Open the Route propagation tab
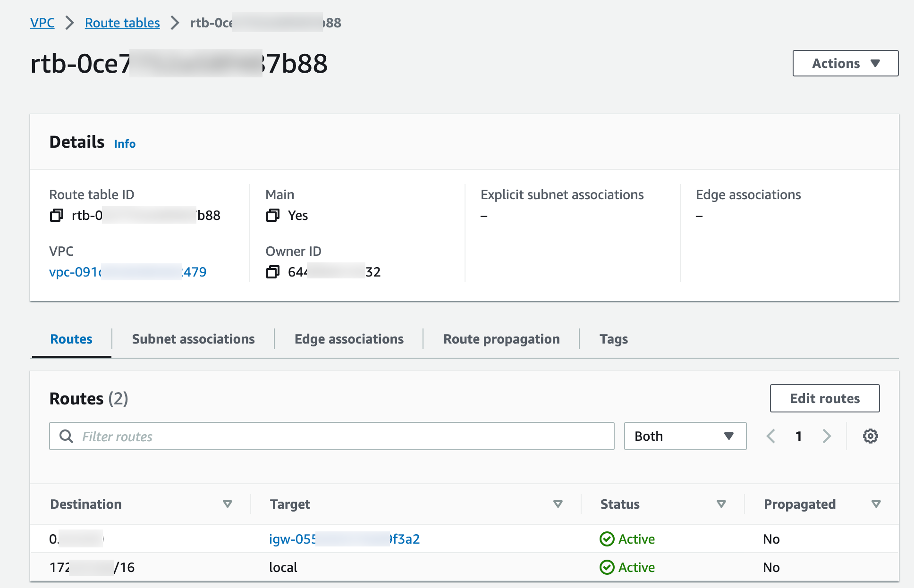 click(501, 339)
